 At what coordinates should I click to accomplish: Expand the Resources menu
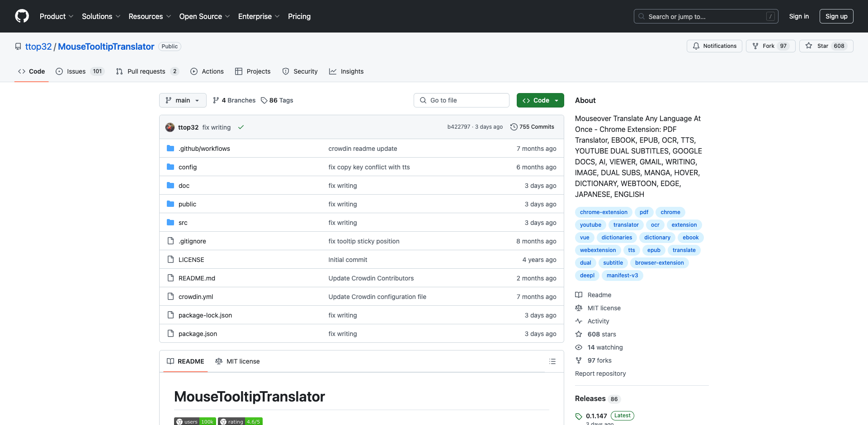pos(150,16)
